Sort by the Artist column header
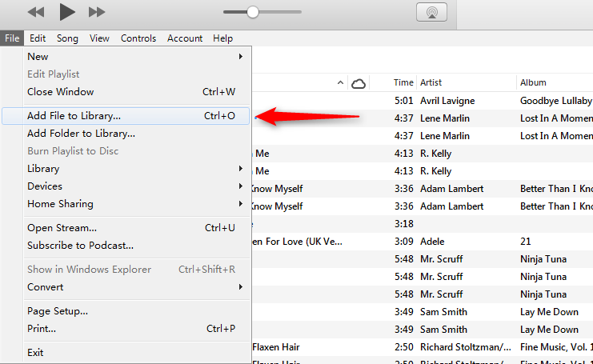 coord(431,82)
